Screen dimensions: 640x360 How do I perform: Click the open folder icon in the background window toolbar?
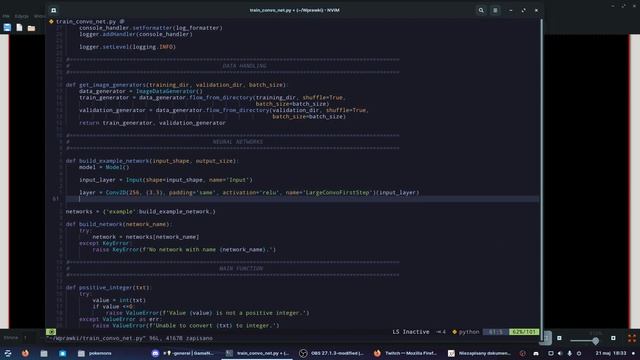(x=31, y=28)
